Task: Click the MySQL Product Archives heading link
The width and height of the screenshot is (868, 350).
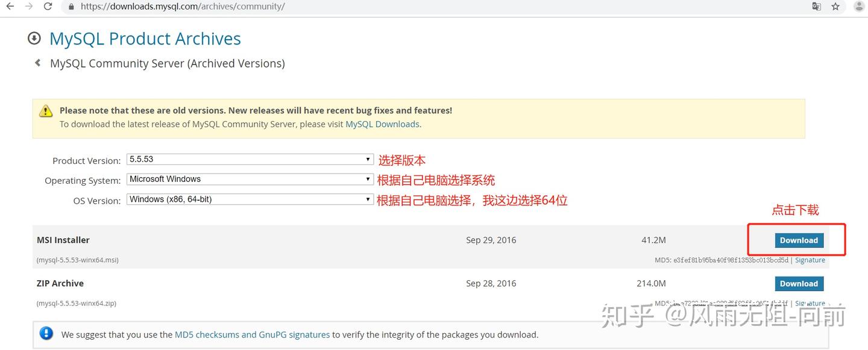Action: pyautogui.click(x=145, y=38)
